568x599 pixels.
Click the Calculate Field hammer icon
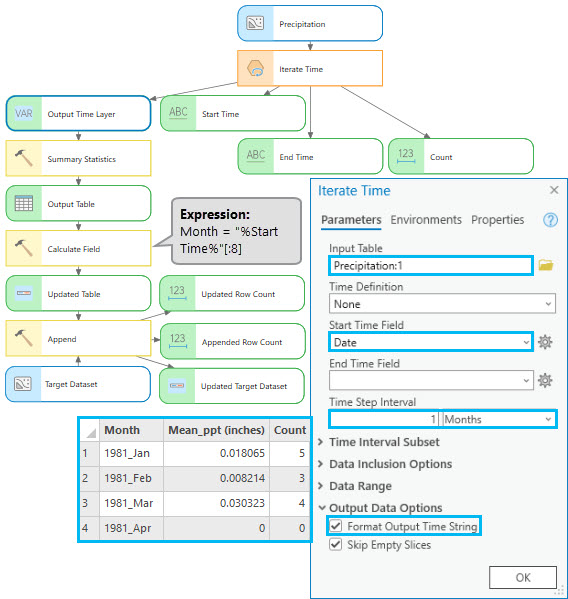click(24, 248)
